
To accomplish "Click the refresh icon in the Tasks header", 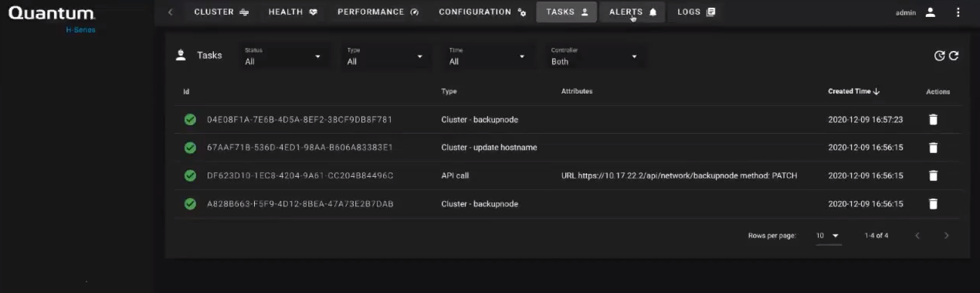I will coord(954,56).
